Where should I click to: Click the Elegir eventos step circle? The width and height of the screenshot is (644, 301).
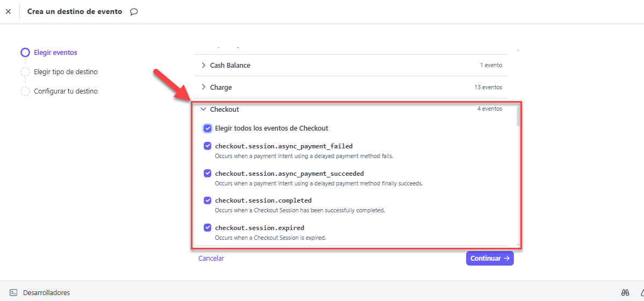click(25, 53)
